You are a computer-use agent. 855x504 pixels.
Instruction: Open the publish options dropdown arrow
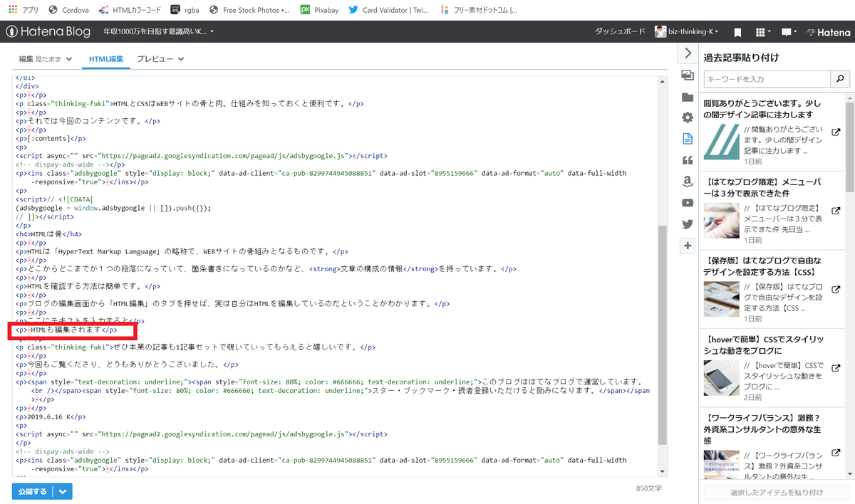[63, 491]
